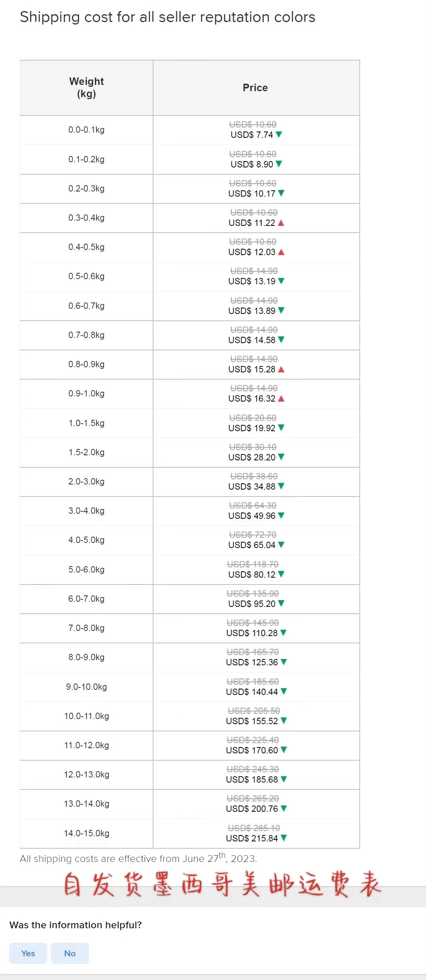Click the page heading about shipping cost
This screenshot has width=426, height=980.
tap(168, 17)
